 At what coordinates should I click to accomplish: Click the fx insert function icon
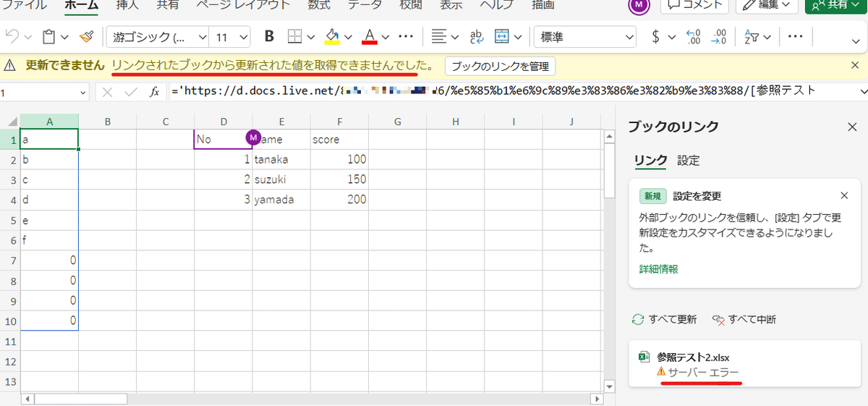pos(154,92)
